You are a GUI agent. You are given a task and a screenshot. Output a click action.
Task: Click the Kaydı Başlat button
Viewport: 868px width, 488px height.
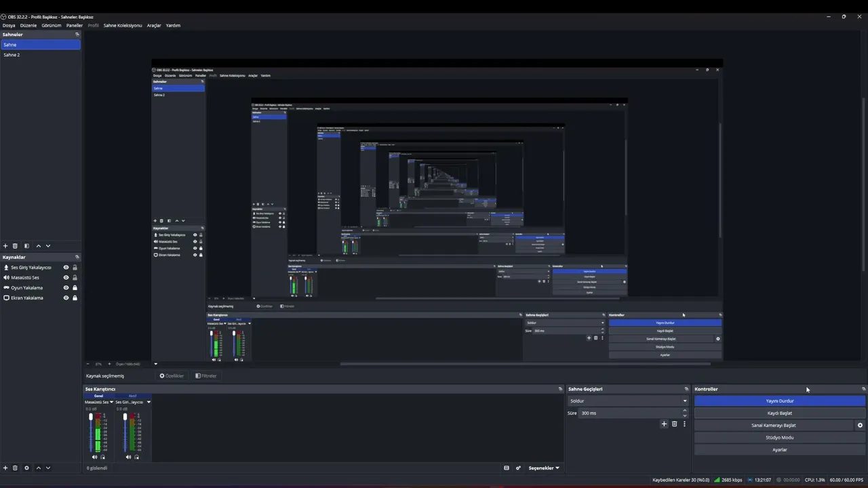pos(780,413)
